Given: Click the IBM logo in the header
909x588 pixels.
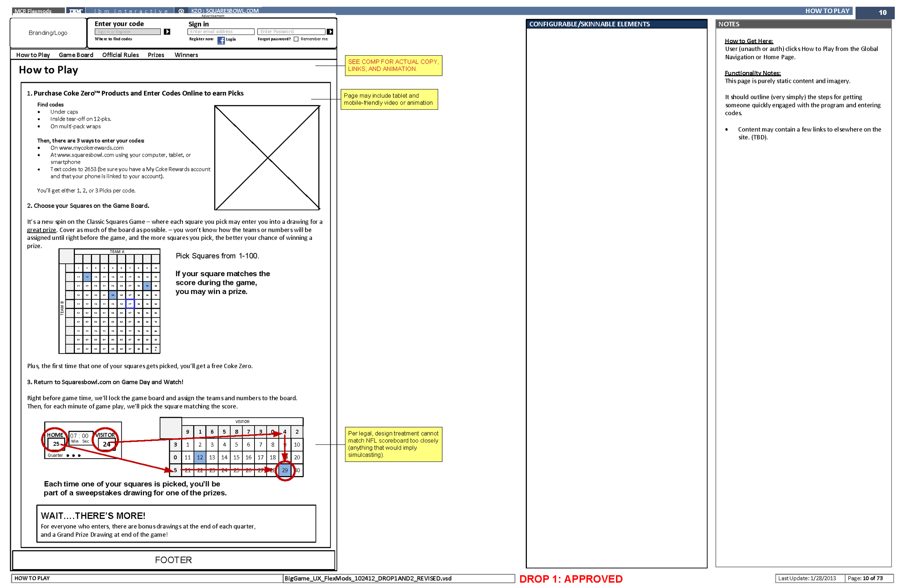Looking at the screenshot, I should pyautogui.click(x=76, y=11).
